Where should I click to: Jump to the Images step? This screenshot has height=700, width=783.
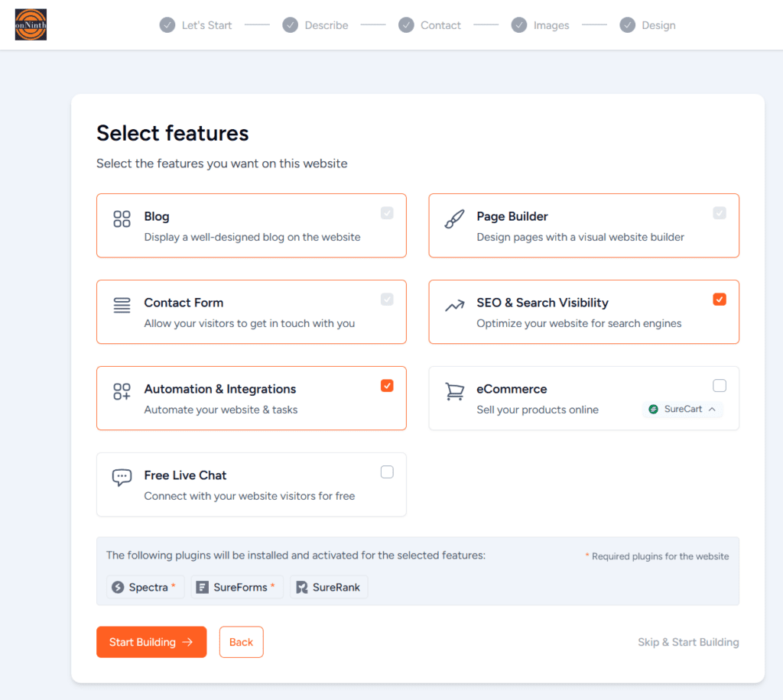coord(541,25)
